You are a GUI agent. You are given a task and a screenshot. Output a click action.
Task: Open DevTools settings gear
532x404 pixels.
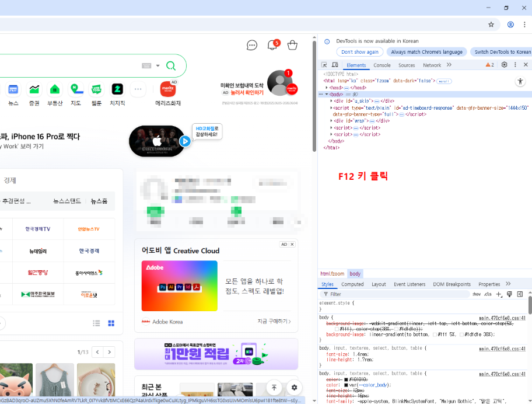tap(505, 64)
